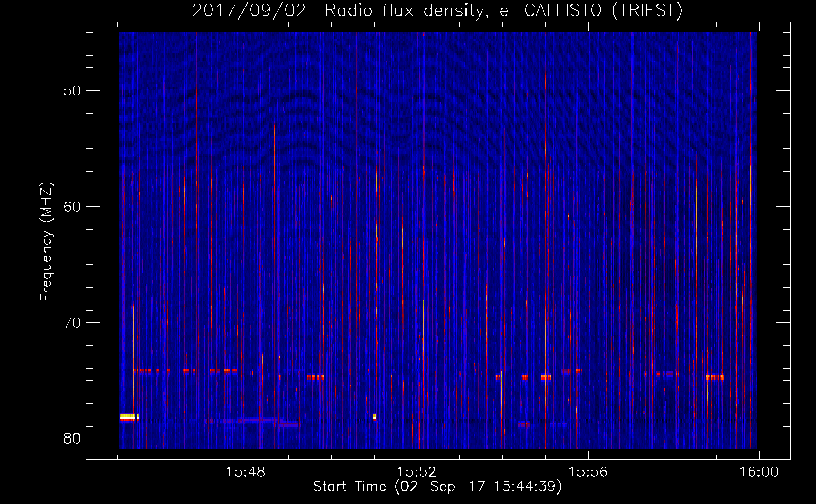This screenshot has width=816, height=504.
Task: Click the 60 frequency tick label
Action: click(72, 207)
